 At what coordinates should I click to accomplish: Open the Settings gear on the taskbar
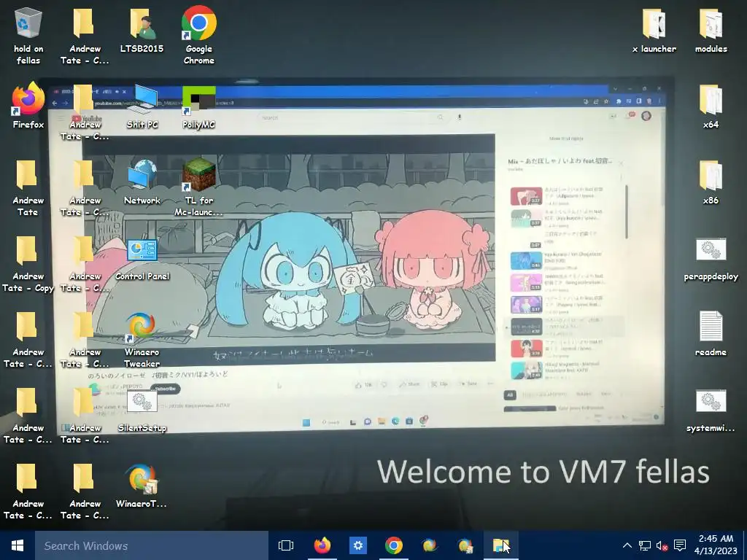(357, 545)
